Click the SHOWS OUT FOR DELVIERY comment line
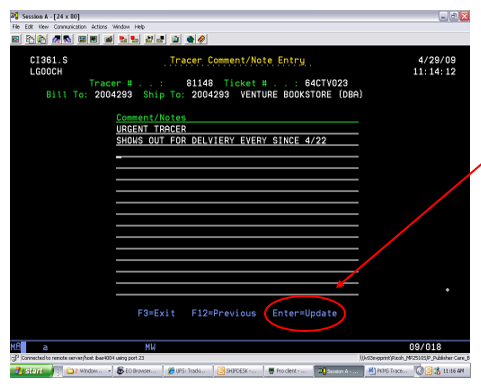Image resolution: width=481 pixels, height=391 pixels. 237,140
